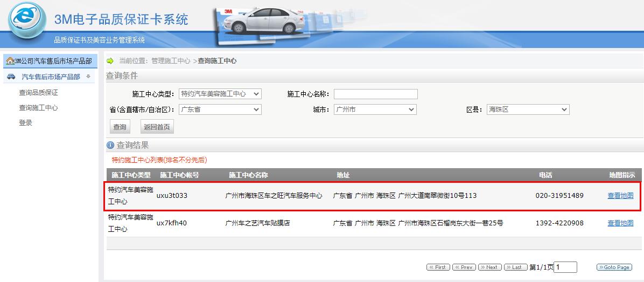Click the Next pagination button
Viewport: 644px width, 282px height.
tap(490, 267)
